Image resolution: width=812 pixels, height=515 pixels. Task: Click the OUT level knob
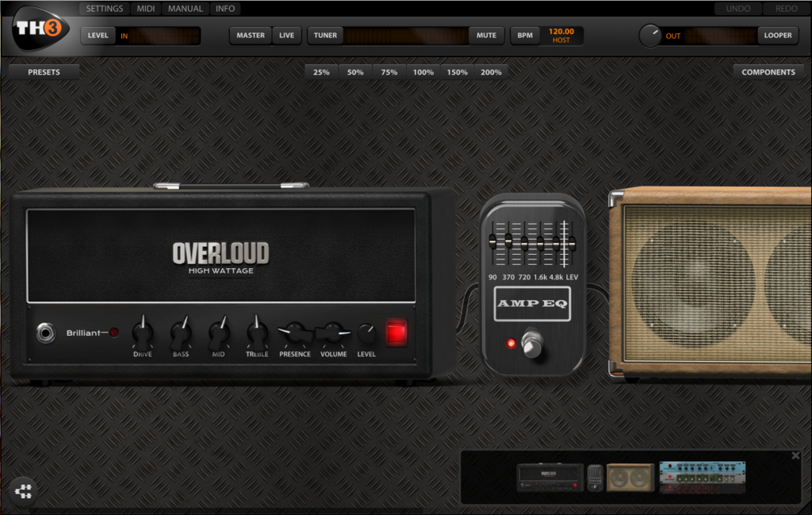pos(649,36)
